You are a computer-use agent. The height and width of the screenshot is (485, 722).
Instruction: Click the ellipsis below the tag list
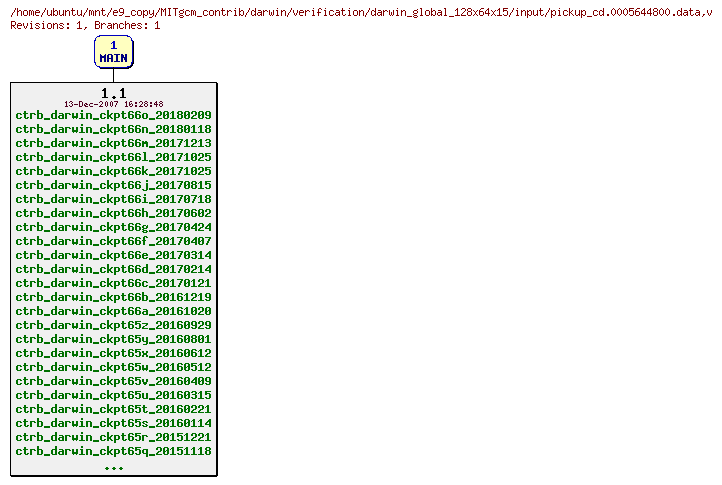point(114,468)
